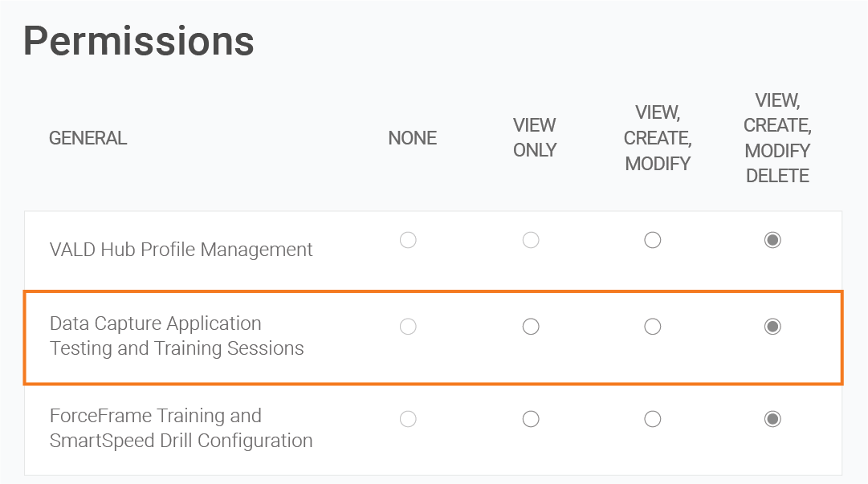Click the NONE column header
The image size is (868, 484).
pos(412,138)
